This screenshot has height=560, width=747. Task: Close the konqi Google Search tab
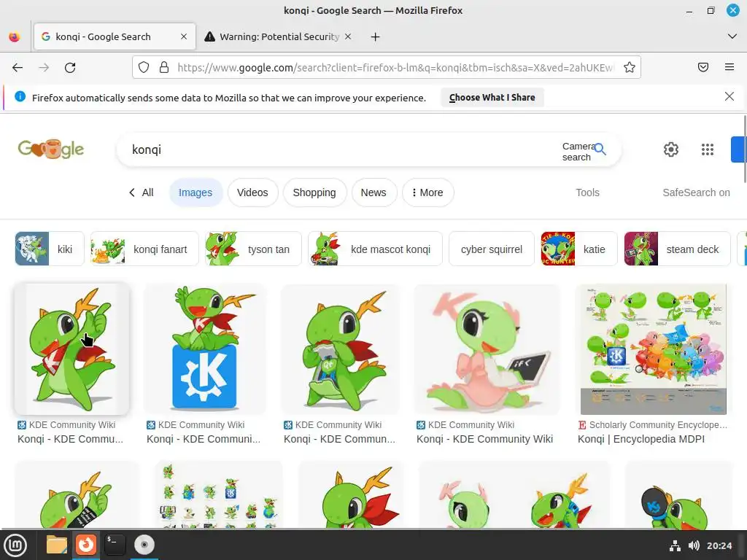[x=184, y=36]
